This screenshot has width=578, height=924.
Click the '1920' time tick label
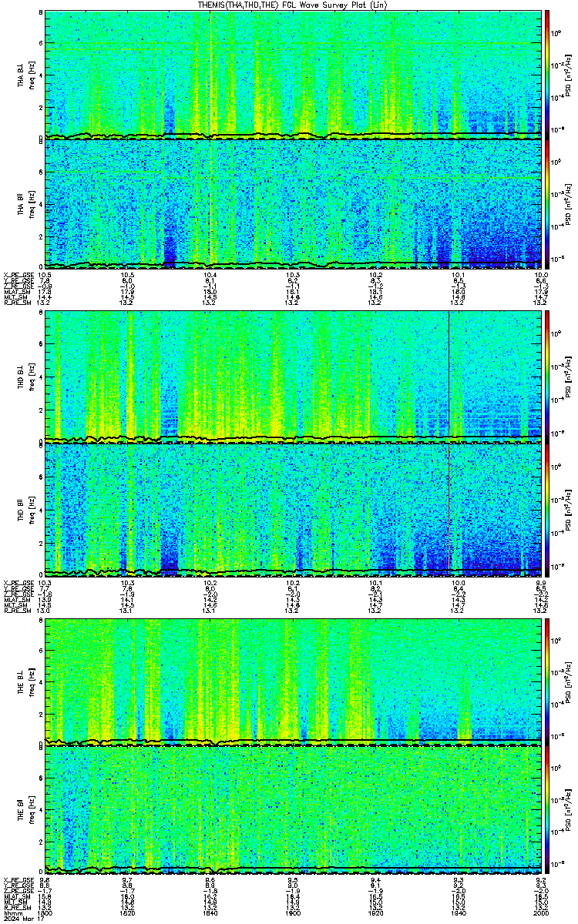376,913
